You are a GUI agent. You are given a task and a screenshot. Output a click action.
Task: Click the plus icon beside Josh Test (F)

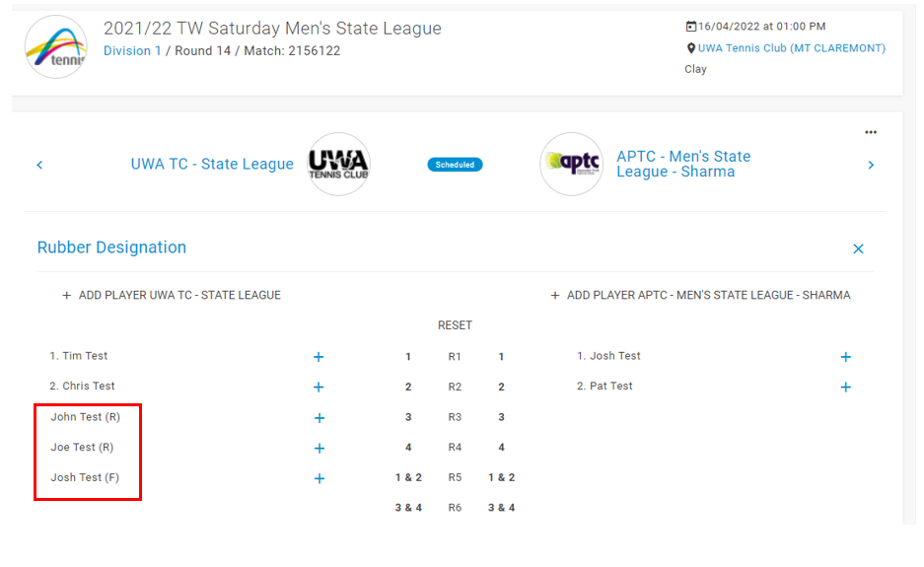pyautogui.click(x=319, y=478)
